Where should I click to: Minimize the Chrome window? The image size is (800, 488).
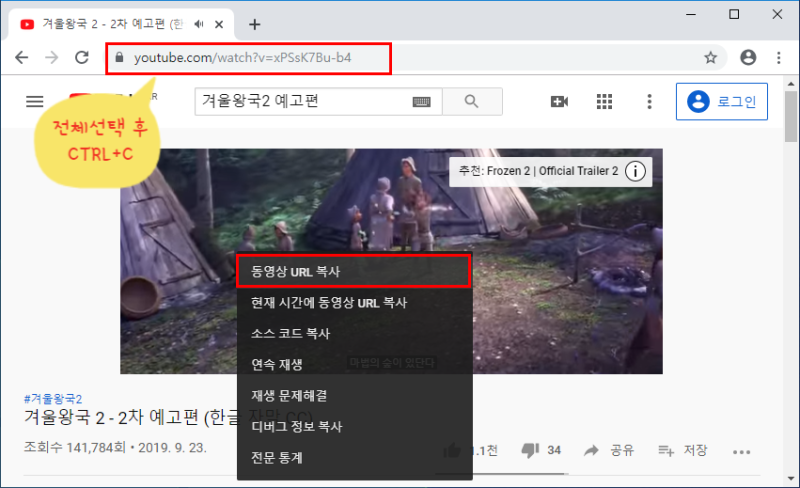691,14
